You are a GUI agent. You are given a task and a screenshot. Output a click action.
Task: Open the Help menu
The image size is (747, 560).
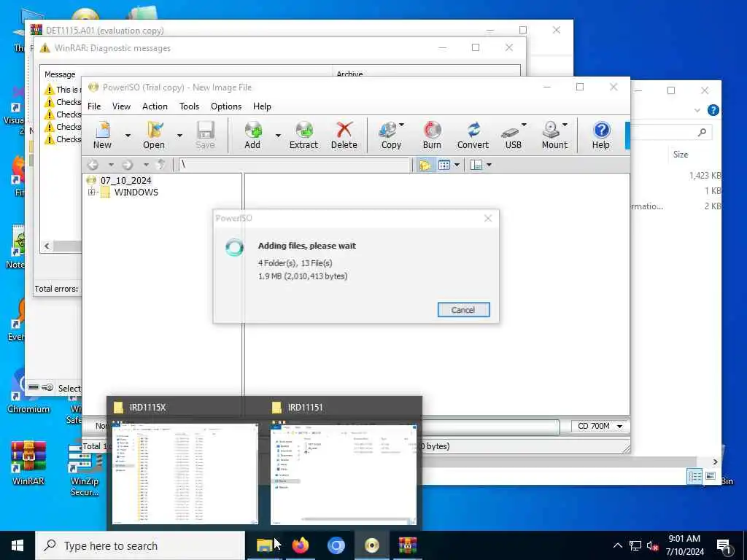[x=262, y=106]
